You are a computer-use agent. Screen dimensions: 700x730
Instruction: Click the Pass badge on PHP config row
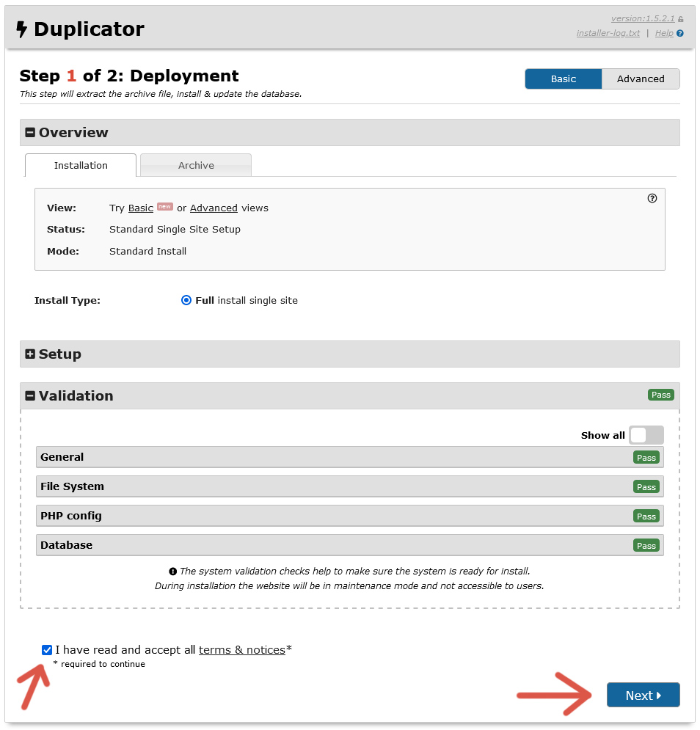tap(646, 517)
